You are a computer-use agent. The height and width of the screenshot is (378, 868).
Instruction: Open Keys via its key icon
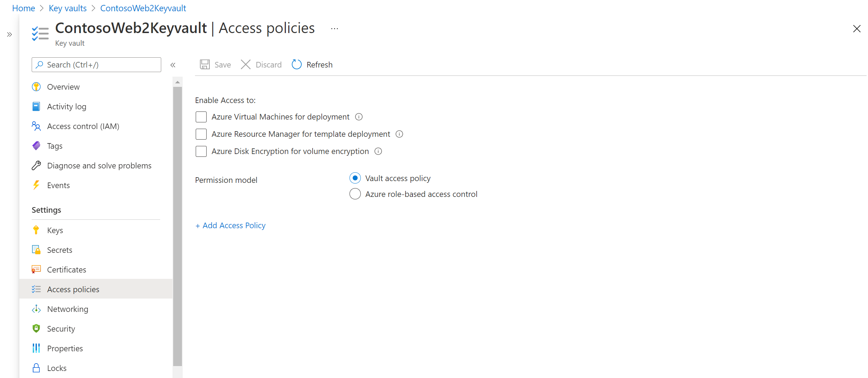36,230
